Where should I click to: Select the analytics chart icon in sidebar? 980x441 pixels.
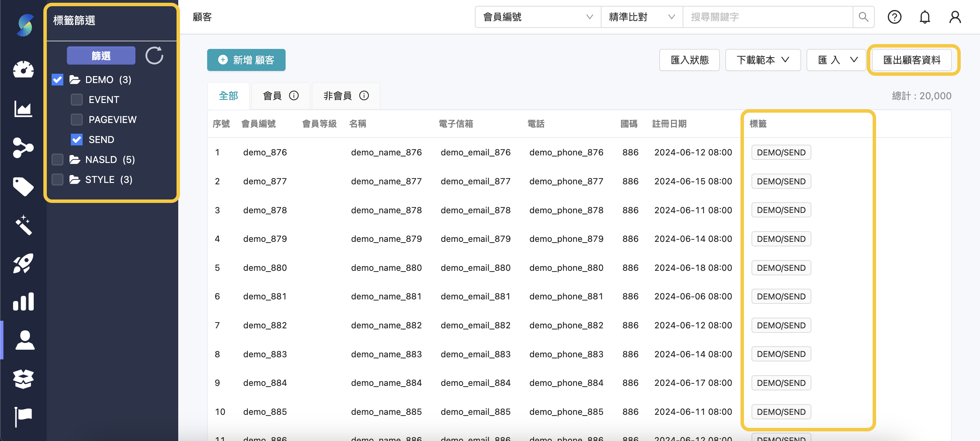(23, 109)
